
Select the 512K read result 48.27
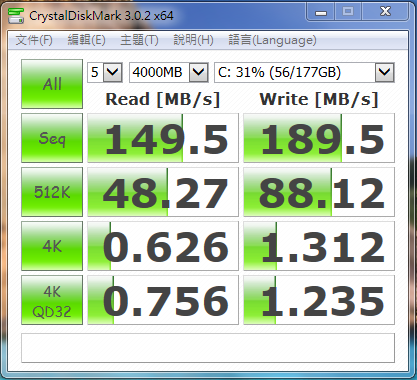(163, 192)
